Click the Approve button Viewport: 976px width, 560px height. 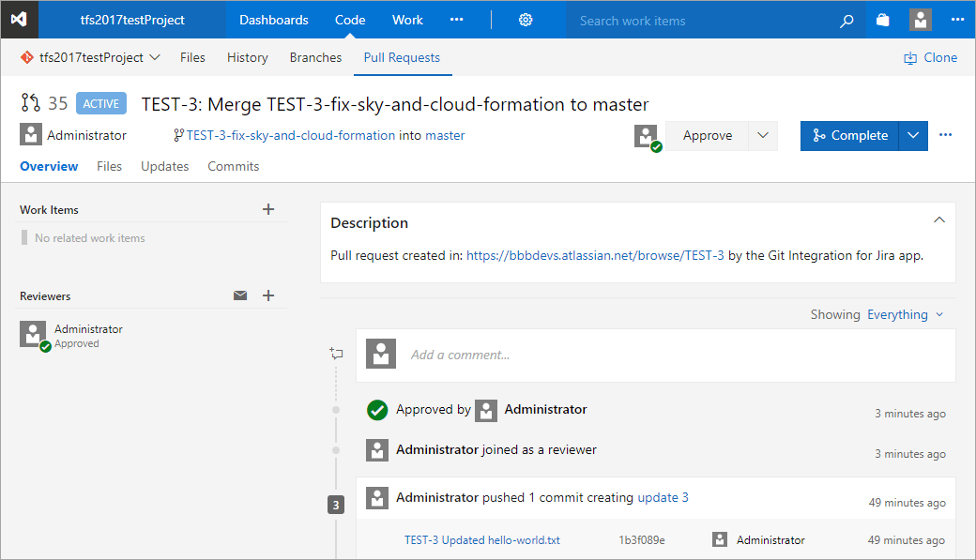[707, 136]
